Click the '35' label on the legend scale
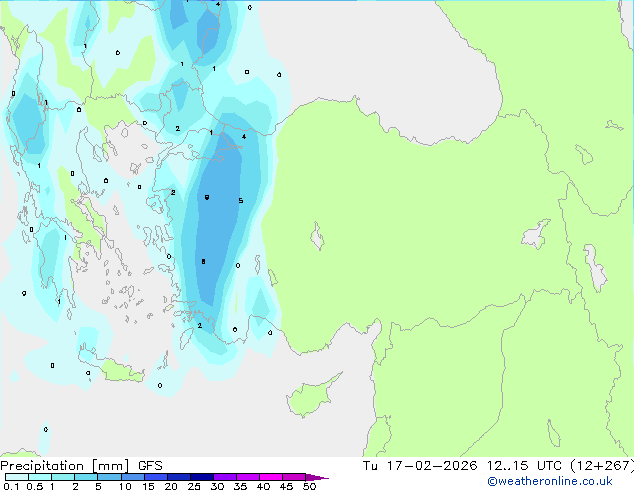This screenshot has width=634, height=490. [x=240, y=486]
